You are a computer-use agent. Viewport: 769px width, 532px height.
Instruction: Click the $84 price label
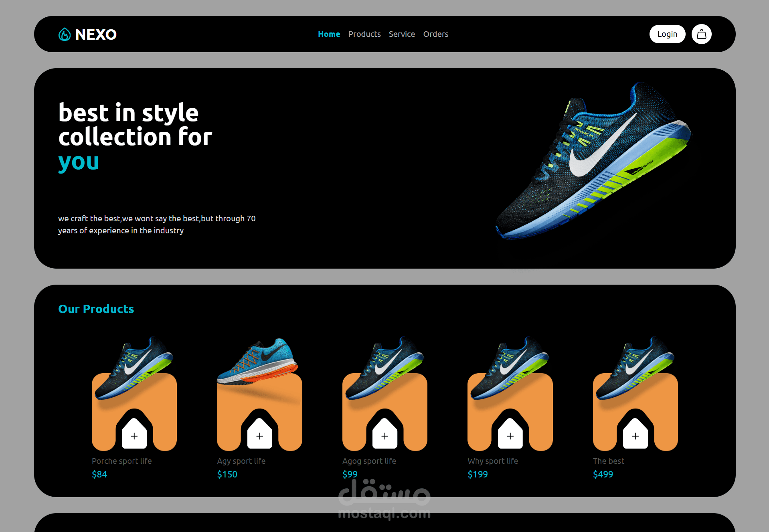click(x=99, y=474)
